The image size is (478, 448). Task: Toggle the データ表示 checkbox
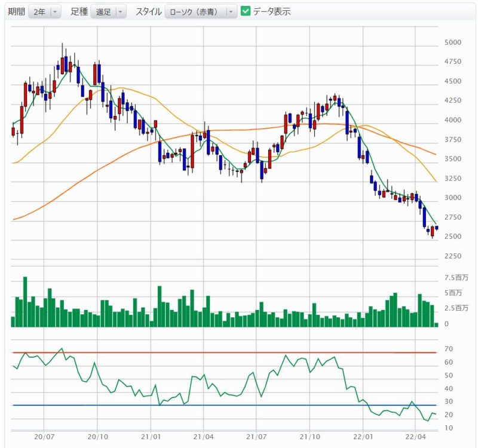tap(245, 11)
